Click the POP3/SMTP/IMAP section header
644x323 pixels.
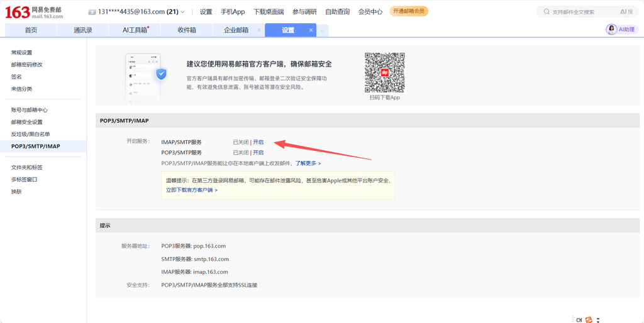pyautogui.click(x=367, y=121)
